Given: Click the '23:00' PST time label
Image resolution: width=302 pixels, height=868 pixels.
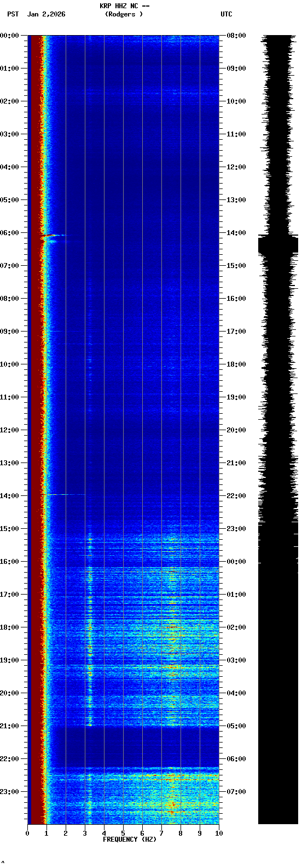Looking at the screenshot, I should [x=9, y=792].
